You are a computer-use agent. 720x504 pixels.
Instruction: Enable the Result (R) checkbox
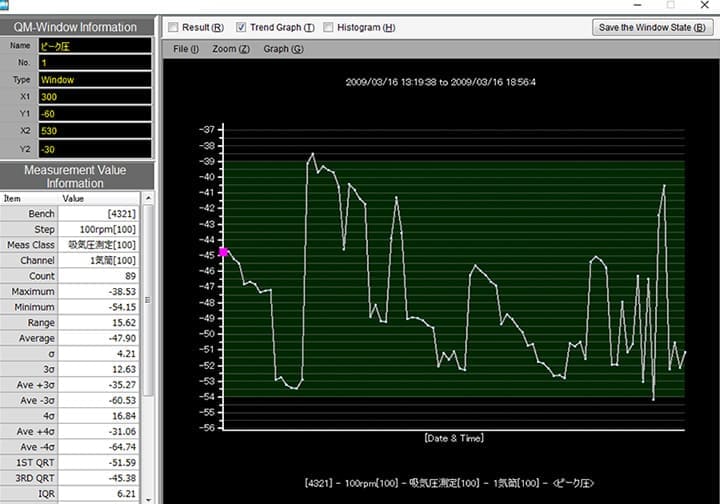coord(173,28)
